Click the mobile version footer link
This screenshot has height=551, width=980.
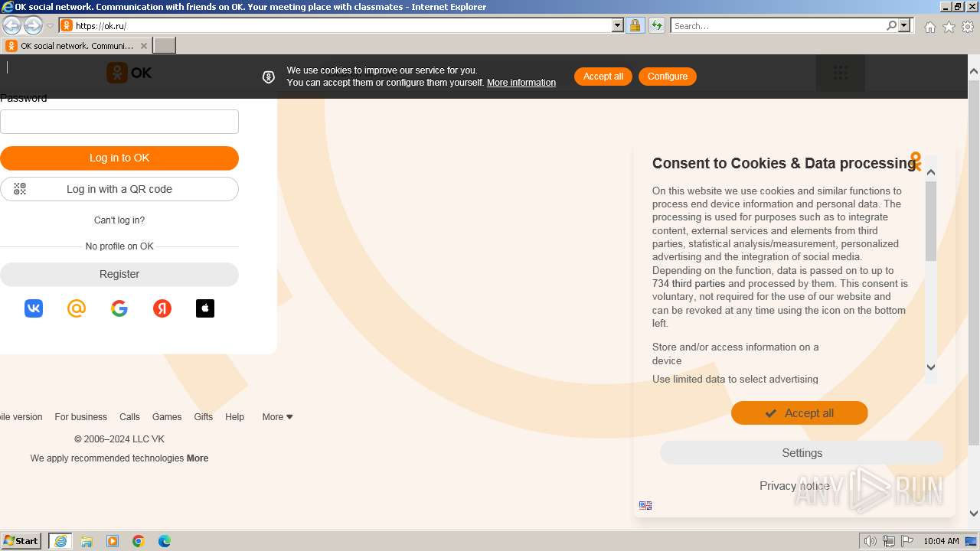click(21, 417)
